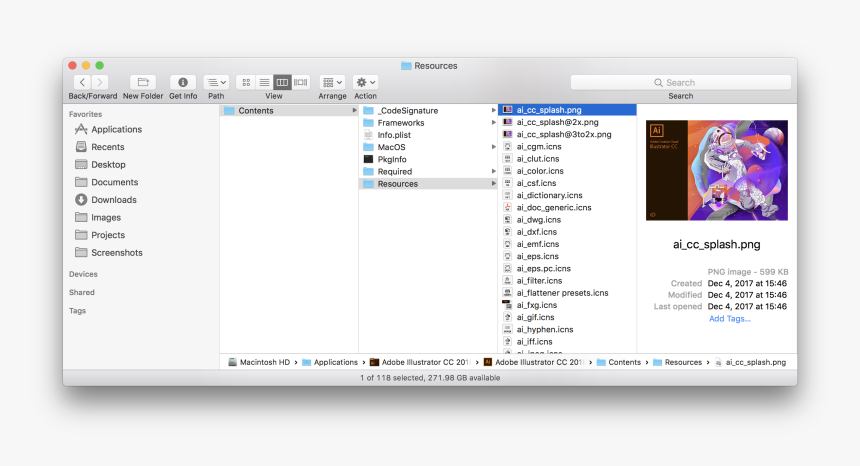Viewport: 860px width, 466px height.
Task: Go to Applications in the path bar
Action: pyautogui.click(x=330, y=362)
